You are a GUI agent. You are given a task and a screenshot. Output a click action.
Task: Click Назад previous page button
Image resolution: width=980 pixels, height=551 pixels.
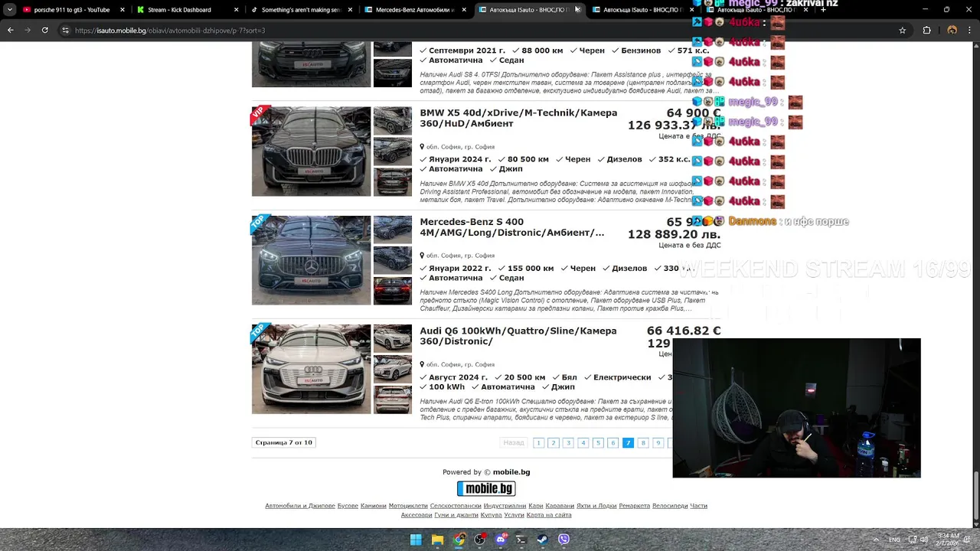point(514,442)
